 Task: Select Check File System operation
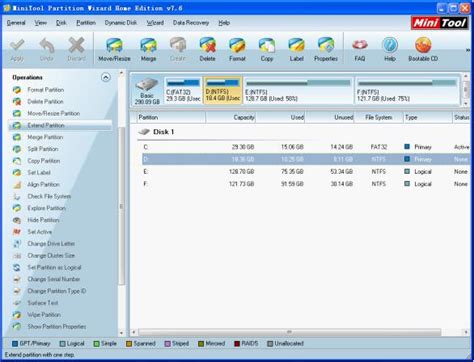pos(49,196)
